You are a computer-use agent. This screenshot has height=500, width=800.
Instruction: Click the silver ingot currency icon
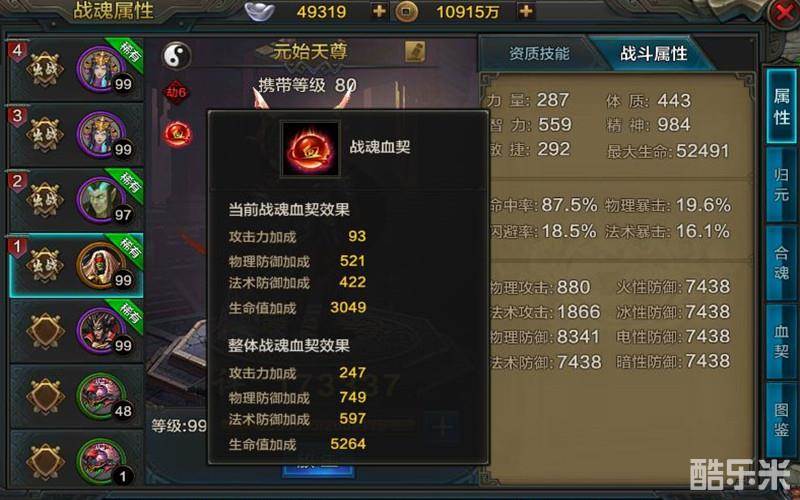click(x=260, y=11)
